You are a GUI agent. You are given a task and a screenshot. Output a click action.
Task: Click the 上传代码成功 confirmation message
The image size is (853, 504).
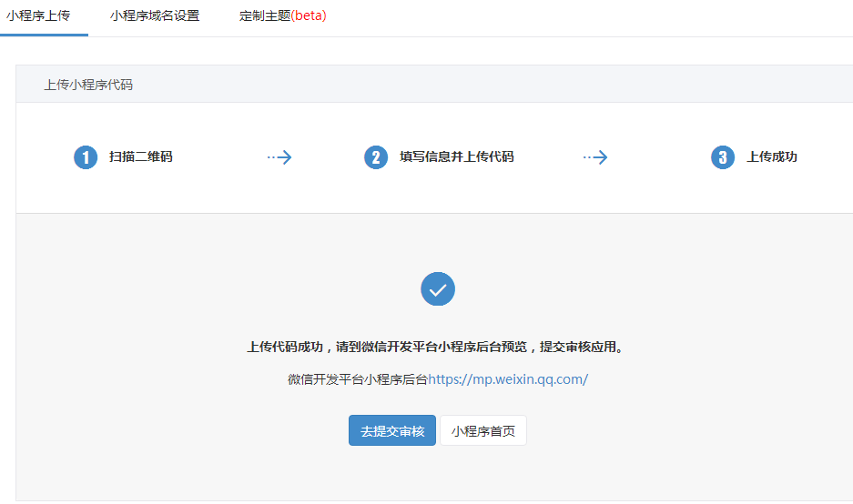(435, 347)
